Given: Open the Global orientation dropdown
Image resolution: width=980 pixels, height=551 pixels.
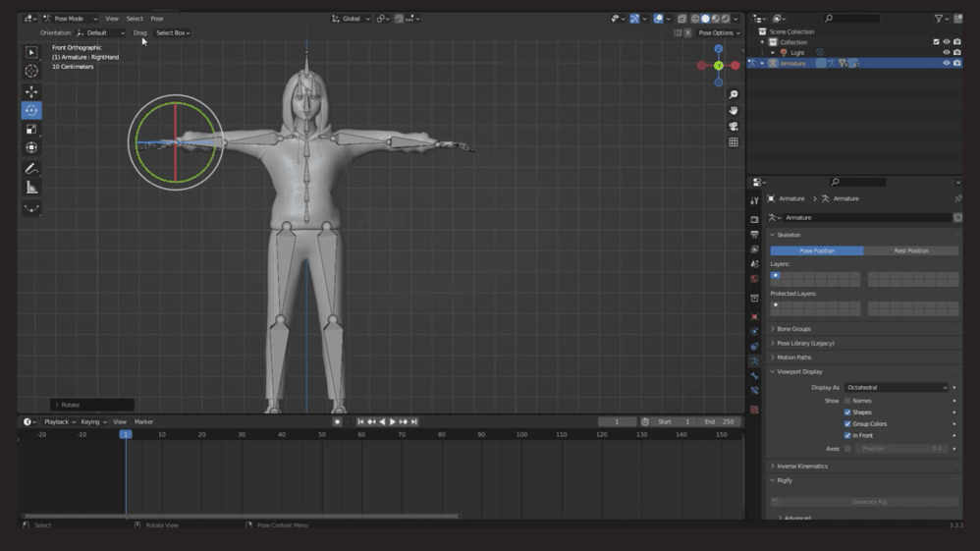Looking at the screenshot, I should click(351, 19).
